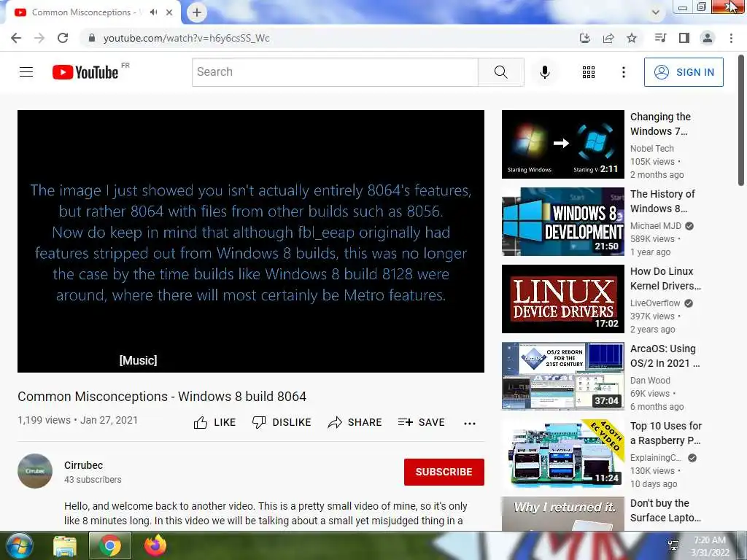The width and height of the screenshot is (747, 560).
Task: Share the video
Action: (x=355, y=422)
